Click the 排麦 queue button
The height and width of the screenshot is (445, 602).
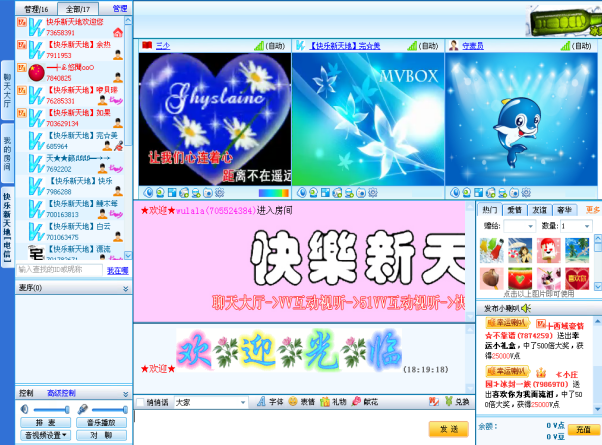(45, 423)
